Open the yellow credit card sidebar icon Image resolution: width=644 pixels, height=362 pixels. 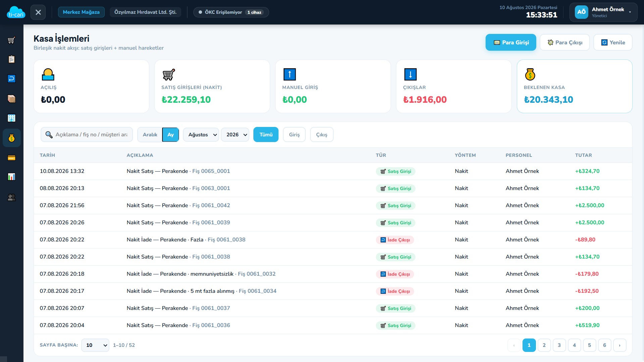coord(11,158)
